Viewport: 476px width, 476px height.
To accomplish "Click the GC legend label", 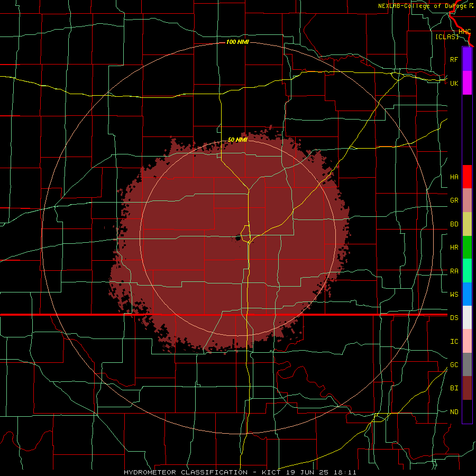I will pyautogui.click(x=454, y=365).
